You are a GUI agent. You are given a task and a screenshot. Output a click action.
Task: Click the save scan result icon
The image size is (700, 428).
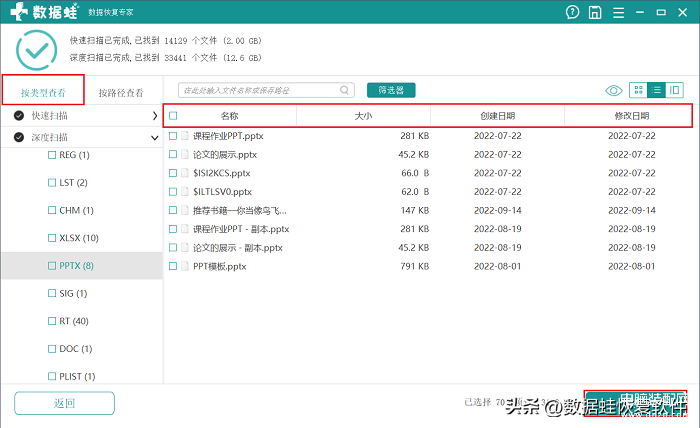click(596, 13)
